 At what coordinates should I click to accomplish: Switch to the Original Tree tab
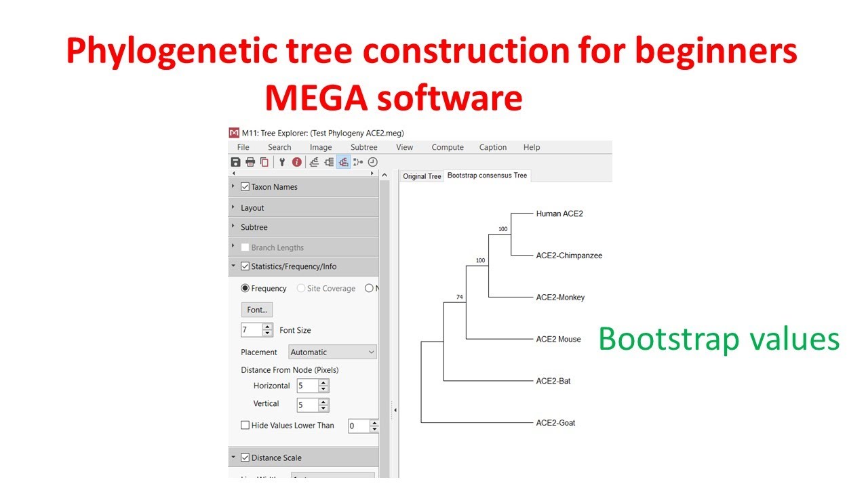[x=422, y=176]
